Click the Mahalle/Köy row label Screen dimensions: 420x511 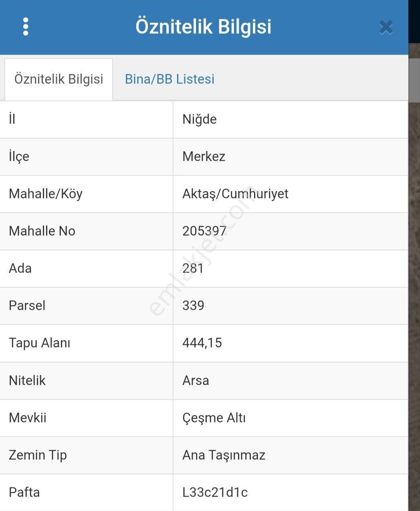(x=46, y=194)
